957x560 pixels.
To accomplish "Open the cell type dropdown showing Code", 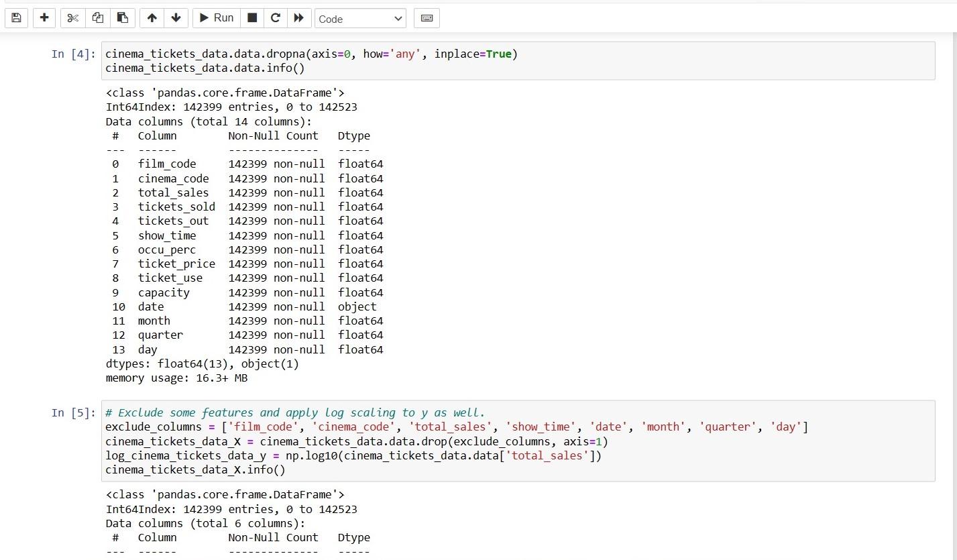I will click(x=360, y=19).
